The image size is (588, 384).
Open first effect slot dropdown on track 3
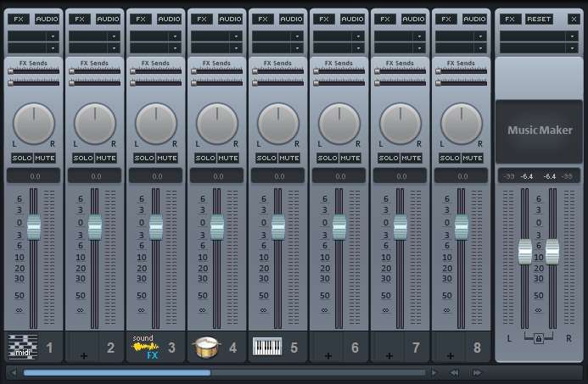tap(175, 36)
